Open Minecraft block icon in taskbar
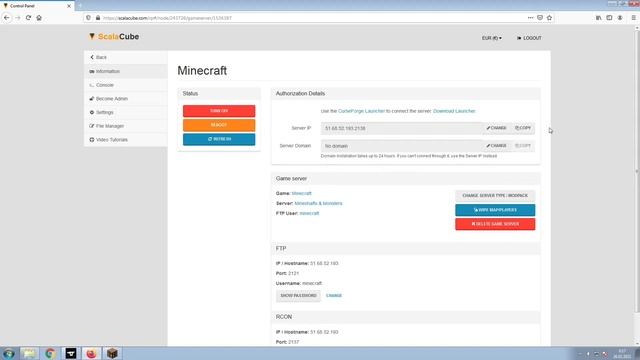This screenshot has width=640, height=360. pos(112,353)
